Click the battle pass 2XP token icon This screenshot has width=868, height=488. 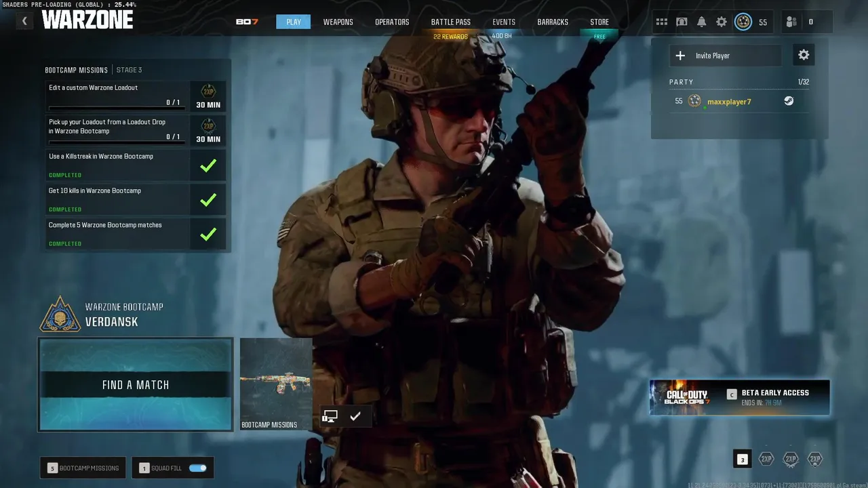click(815, 460)
